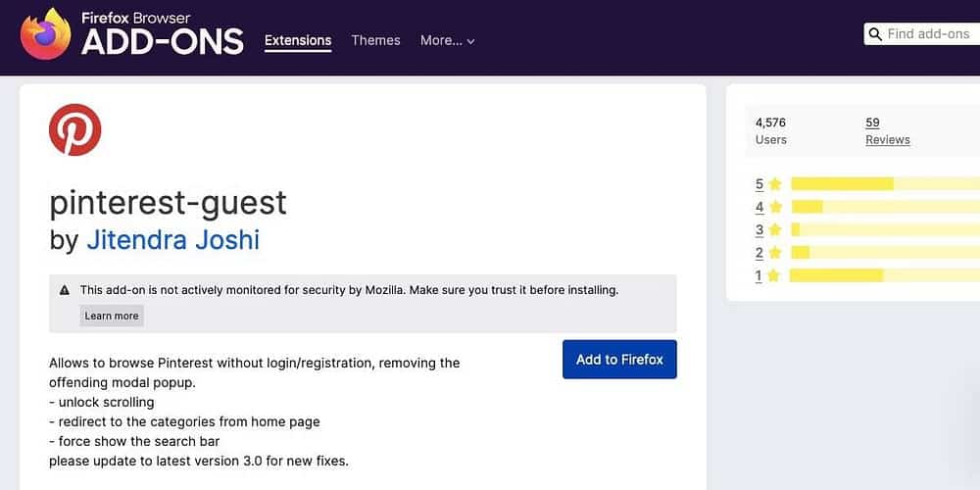Click the red Pinterest extension icon
The height and width of the screenshot is (490, 980).
click(x=75, y=129)
